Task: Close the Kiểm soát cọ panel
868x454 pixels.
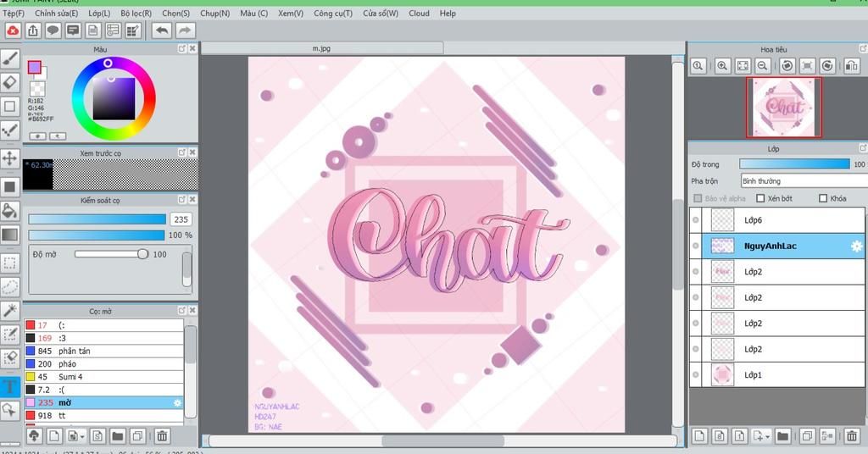Action: pyautogui.click(x=192, y=200)
